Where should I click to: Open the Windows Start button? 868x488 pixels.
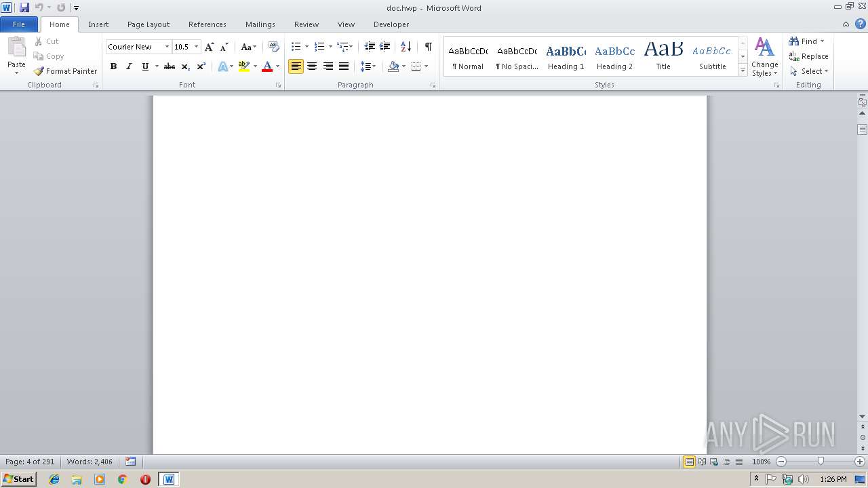click(18, 479)
